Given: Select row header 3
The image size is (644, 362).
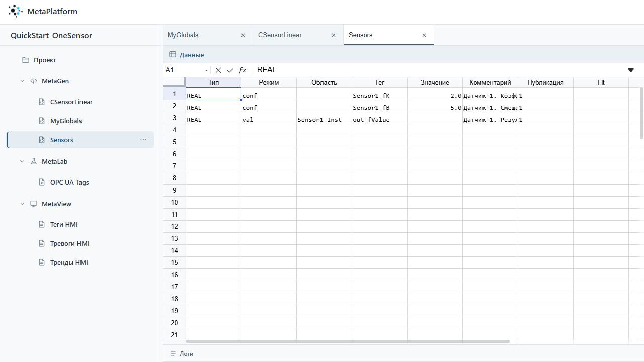Looking at the screenshot, I should (174, 118).
